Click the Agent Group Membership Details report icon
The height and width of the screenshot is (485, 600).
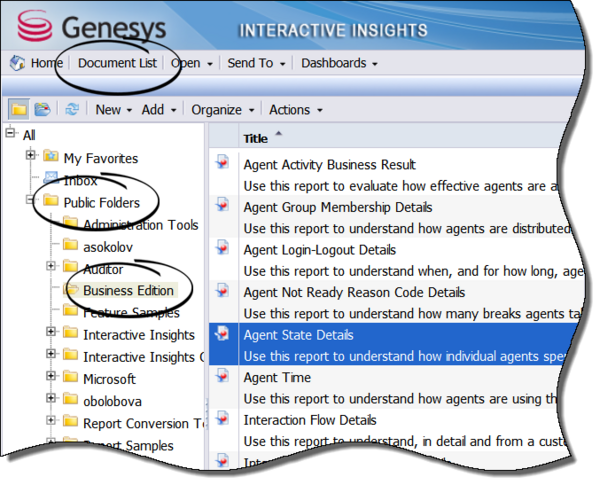[222, 204]
